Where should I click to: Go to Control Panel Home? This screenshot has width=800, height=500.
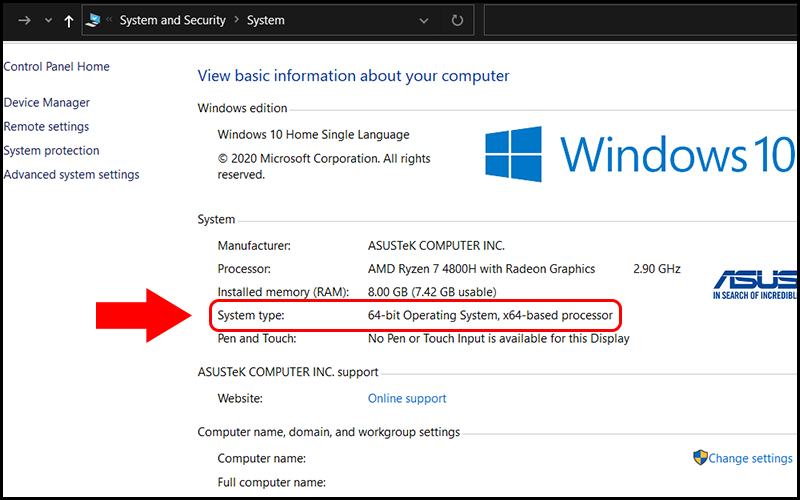[57, 67]
